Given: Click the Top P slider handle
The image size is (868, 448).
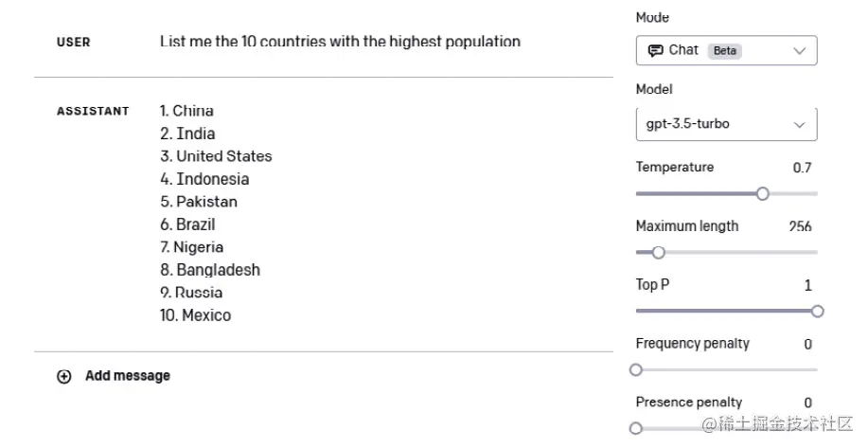Looking at the screenshot, I should coord(817,311).
